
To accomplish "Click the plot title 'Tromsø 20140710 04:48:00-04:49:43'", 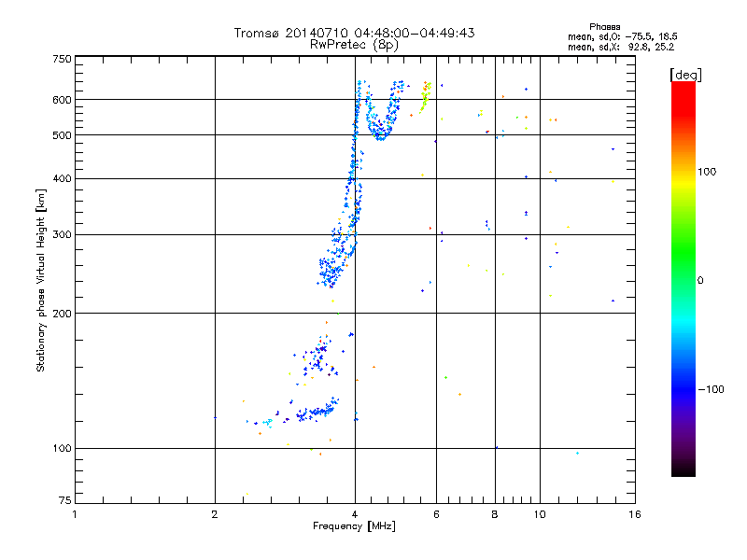I will pyautogui.click(x=354, y=33).
